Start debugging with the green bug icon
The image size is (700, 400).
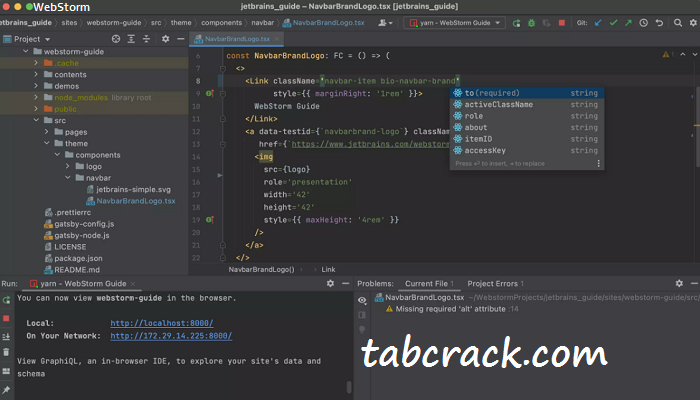tap(531, 23)
